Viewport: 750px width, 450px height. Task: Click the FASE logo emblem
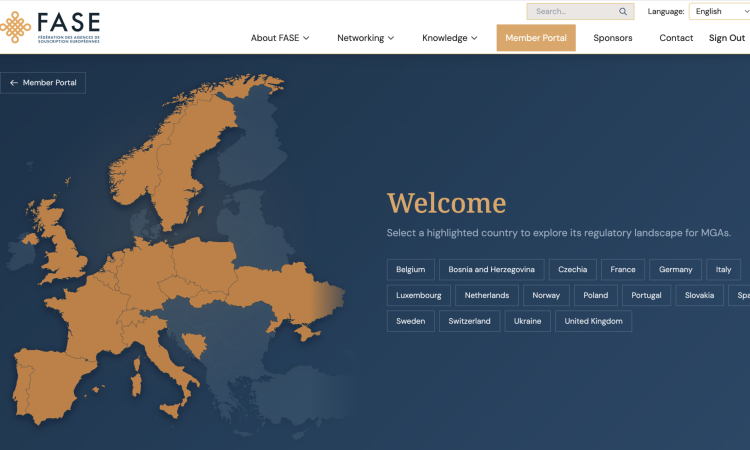tap(15, 27)
